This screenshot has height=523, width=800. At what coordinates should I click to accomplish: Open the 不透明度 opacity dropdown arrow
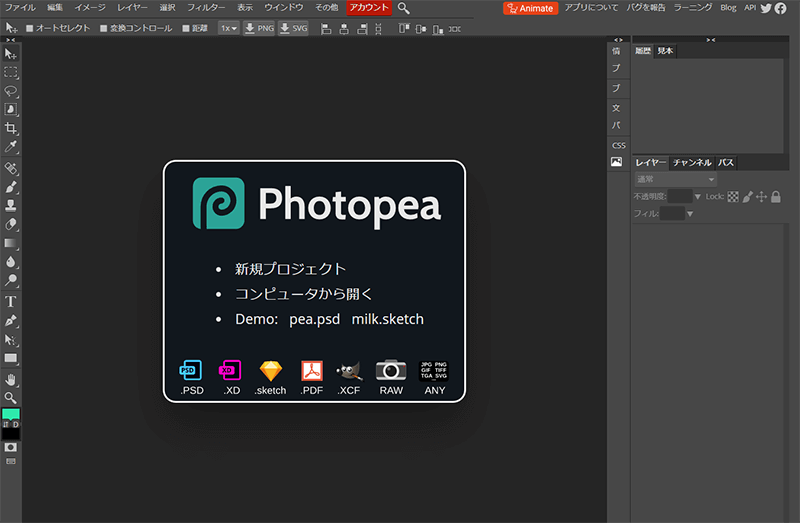697,196
